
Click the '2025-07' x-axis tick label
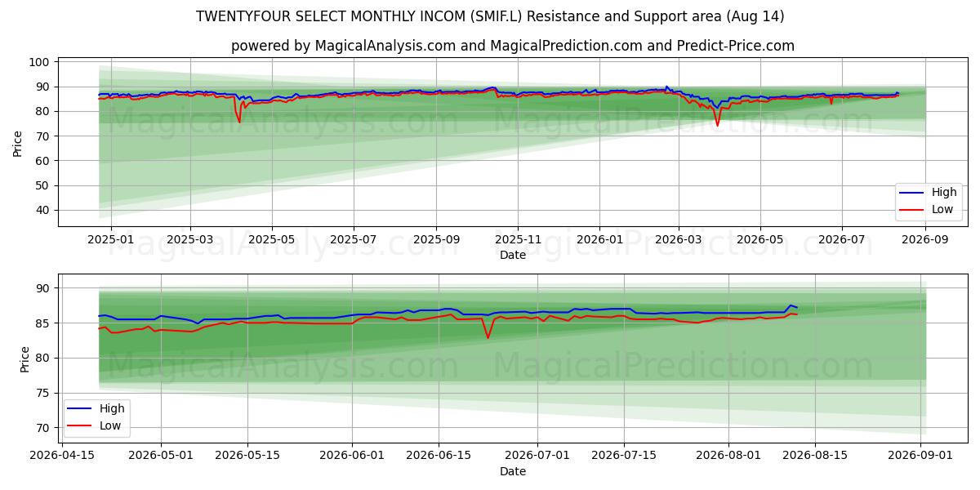pyautogui.click(x=354, y=240)
